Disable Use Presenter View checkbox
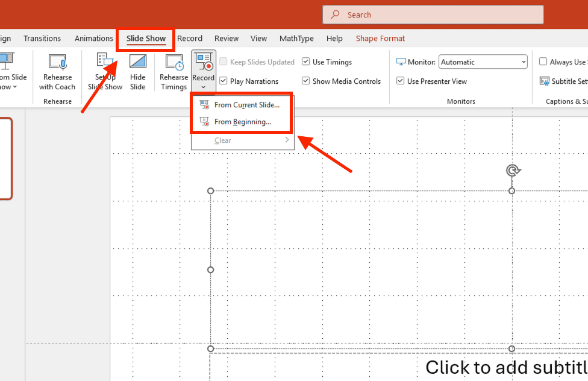 tap(401, 81)
